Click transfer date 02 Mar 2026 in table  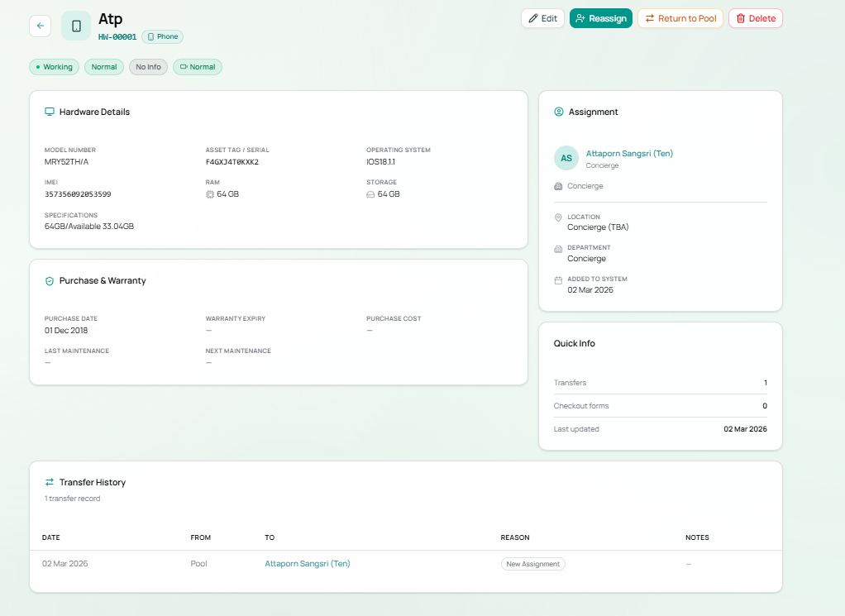pyautogui.click(x=64, y=564)
